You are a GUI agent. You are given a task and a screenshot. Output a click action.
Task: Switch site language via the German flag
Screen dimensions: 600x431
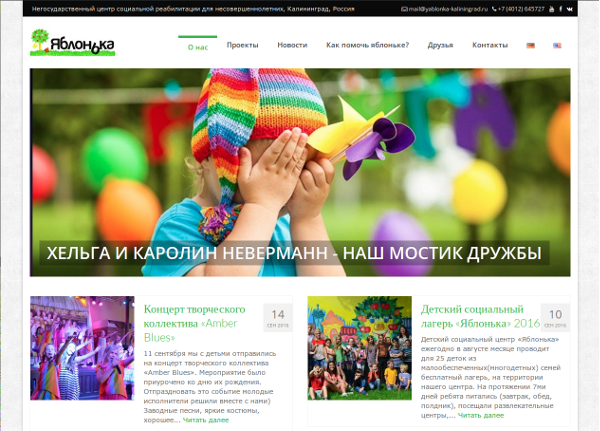click(x=530, y=46)
